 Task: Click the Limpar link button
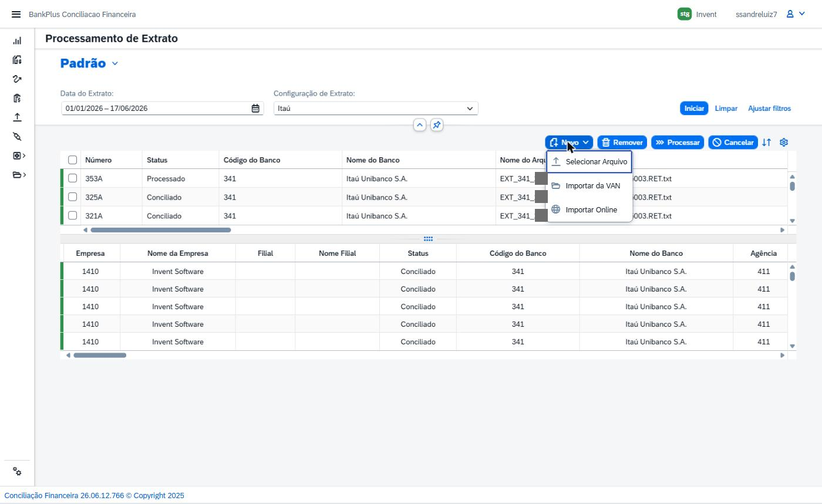pos(726,109)
